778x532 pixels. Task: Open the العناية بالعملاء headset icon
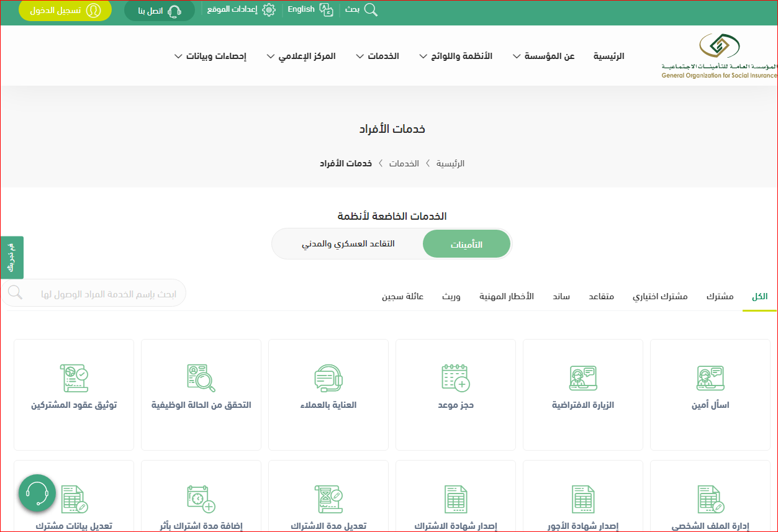pyautogui.click(x=328, y=378)
